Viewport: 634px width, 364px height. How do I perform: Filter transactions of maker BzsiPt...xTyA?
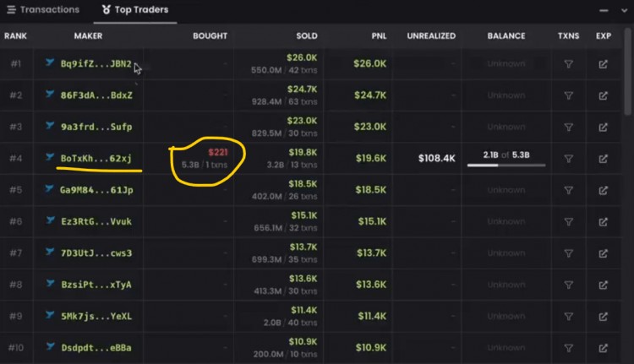tap(568, 285)
